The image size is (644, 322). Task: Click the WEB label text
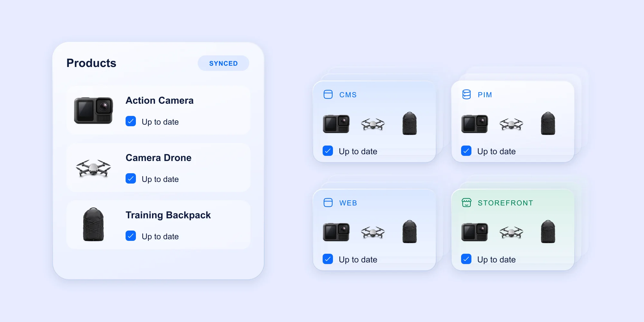pyautogui.click(x=348, y=203)
